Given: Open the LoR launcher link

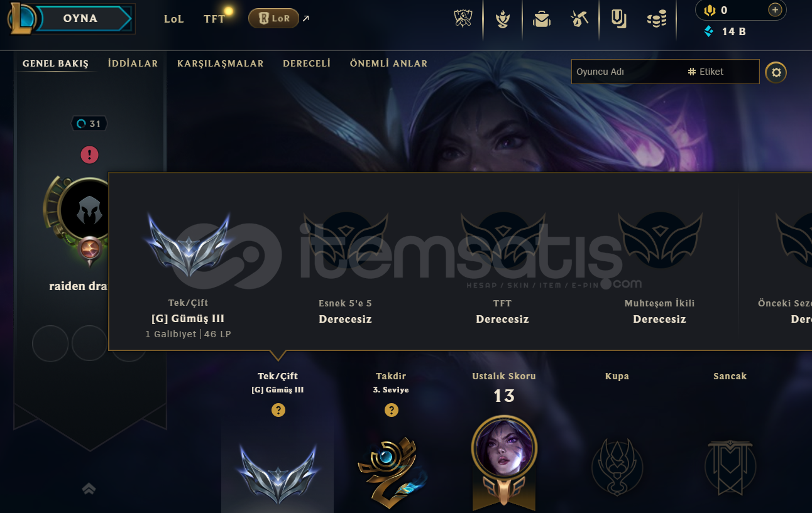Looking at the screenshot, I should tap(273, 18).
